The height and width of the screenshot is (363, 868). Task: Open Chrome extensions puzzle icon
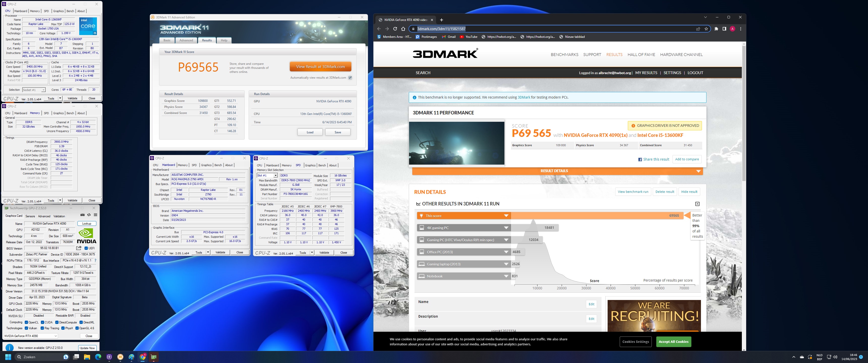click(716, 29)
